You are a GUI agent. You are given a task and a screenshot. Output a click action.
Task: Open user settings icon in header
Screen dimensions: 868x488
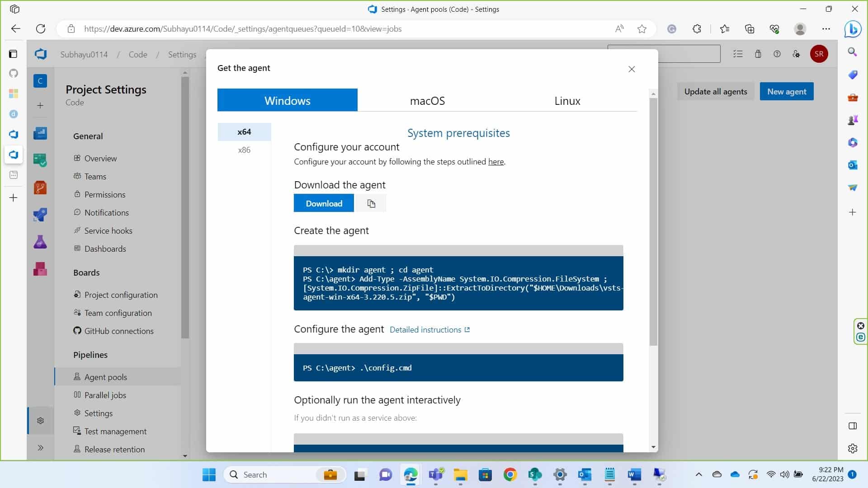click(x=796, y=54)
